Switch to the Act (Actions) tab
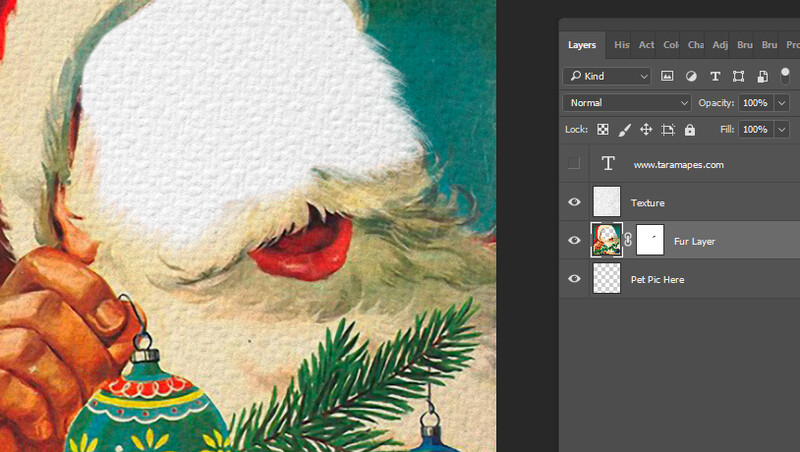 point(646,45)
